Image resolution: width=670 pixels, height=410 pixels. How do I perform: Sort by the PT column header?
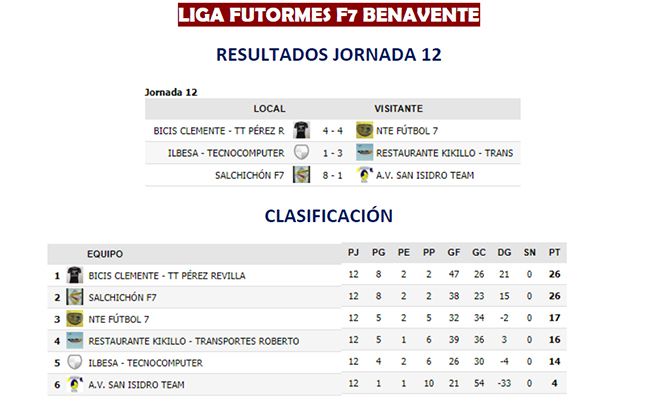(x=553, y=253)
